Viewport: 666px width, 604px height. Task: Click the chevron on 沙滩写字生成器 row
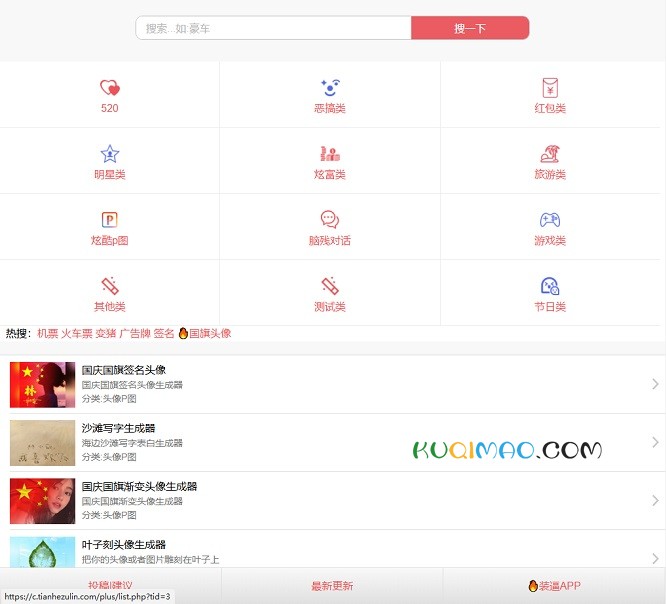coord(655,443)
